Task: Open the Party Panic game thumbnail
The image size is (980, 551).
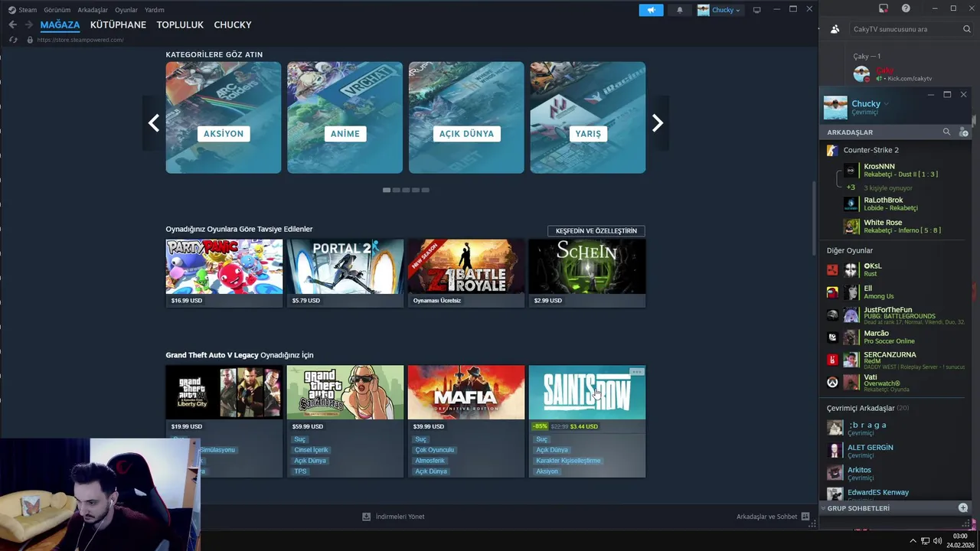Action: [224, 266]
